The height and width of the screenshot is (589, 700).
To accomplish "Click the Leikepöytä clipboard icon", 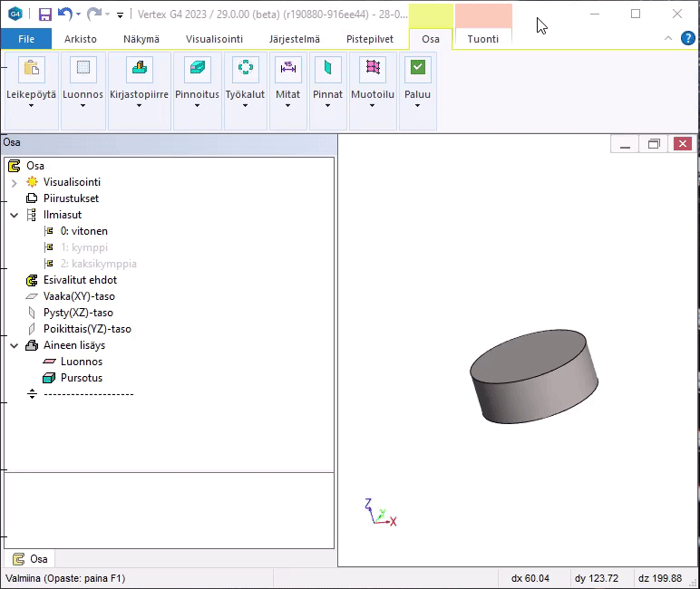I will (32, 69).
